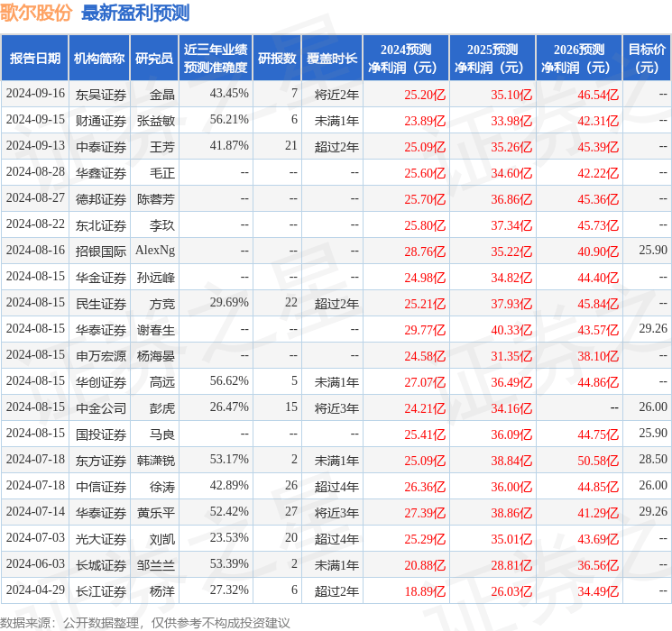This screenshot has width=672, height=631.
Task: Click the 歌尔股份 title text
Action: click(36, 13)
